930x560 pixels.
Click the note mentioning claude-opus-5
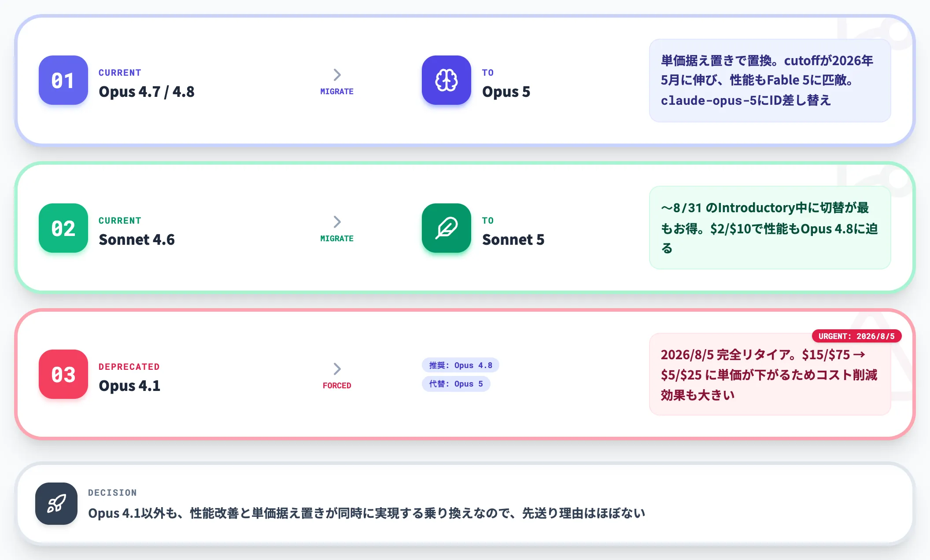(770, 81)
